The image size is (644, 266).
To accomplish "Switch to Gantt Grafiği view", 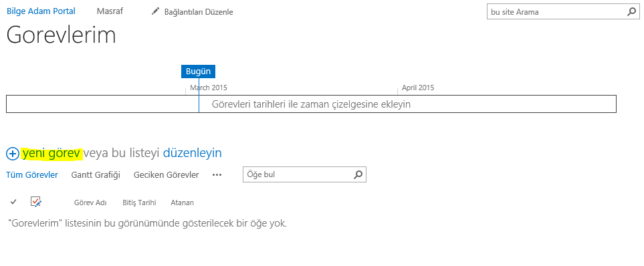I will click(96, 175).
